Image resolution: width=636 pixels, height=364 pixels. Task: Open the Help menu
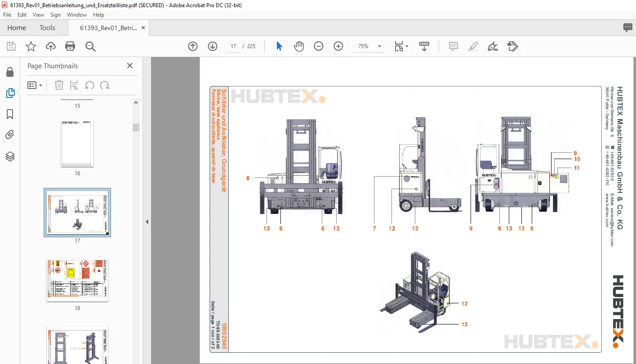[x=98, y=15]
